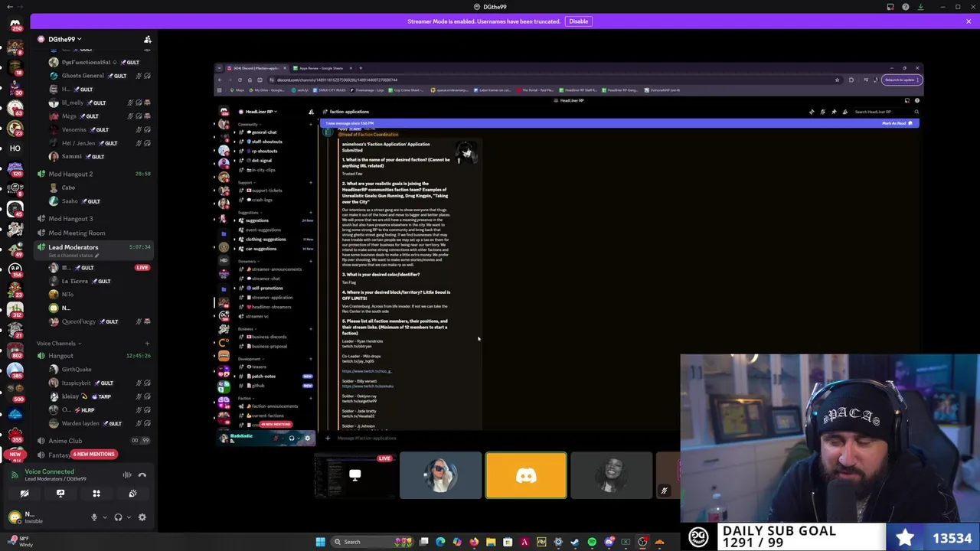Disconnect from the voice channel
This screenshot has width=980, height=551.
click(142, 475)
